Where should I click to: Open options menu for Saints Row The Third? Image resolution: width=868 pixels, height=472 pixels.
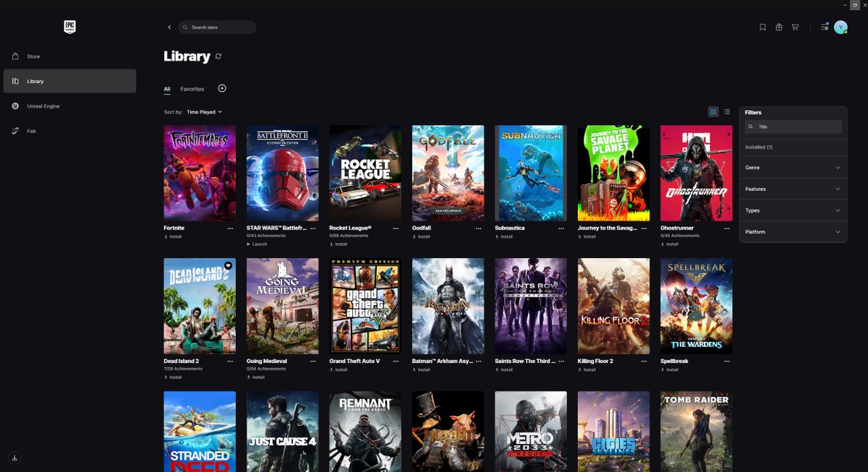click(x=561, y=361)
